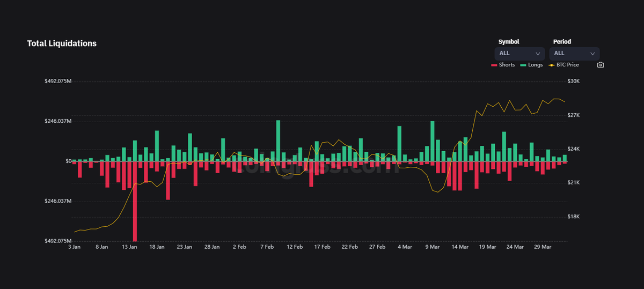The image size is (644, 289).
Task: Click the 18 Jan date label
Action: pyautogui.click(x=157, y=247)
